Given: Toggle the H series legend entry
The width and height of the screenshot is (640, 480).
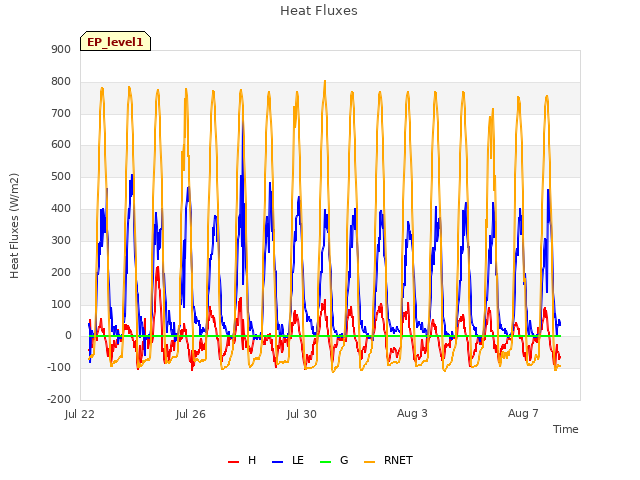Looking at the screenshot, I should pyautogui.click(x=242, y=460).
